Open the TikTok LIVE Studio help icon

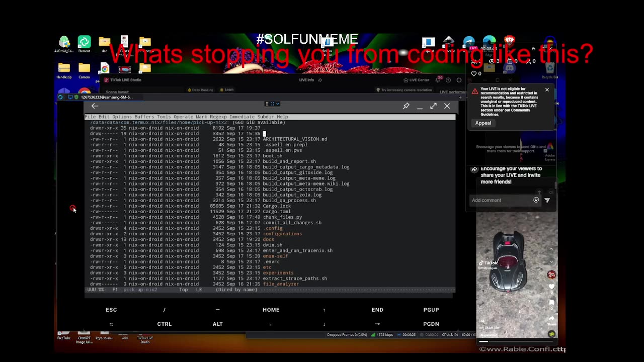(x=448, y=80)
